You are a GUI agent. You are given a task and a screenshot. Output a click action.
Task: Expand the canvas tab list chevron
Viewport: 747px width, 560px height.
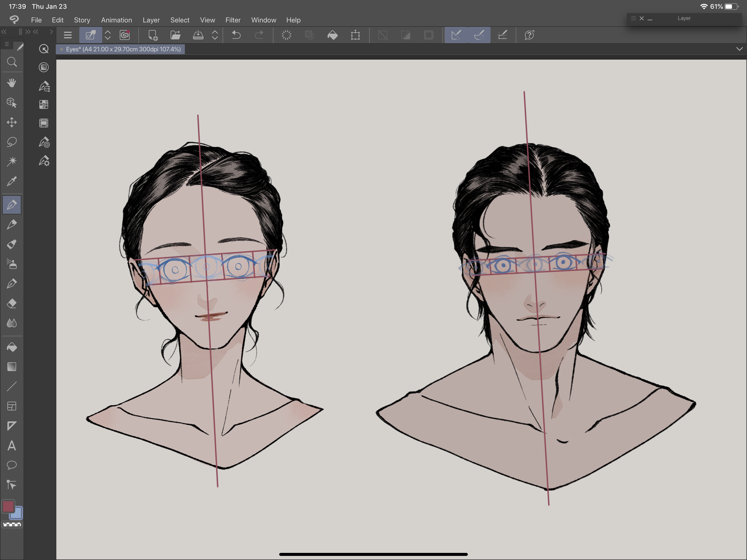tap(739, 49)
